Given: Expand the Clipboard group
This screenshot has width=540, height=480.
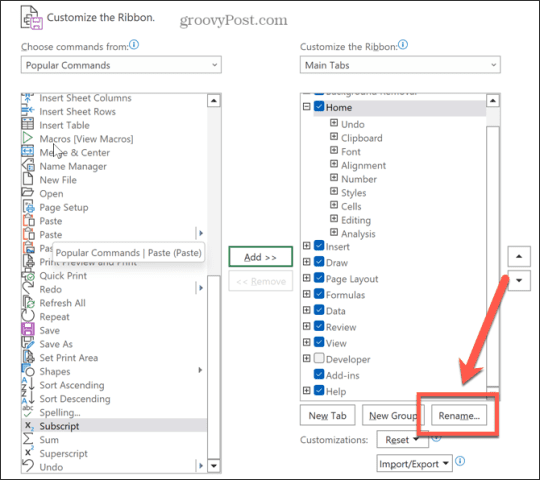Looking at the screenshot, I should click(334, 137).
